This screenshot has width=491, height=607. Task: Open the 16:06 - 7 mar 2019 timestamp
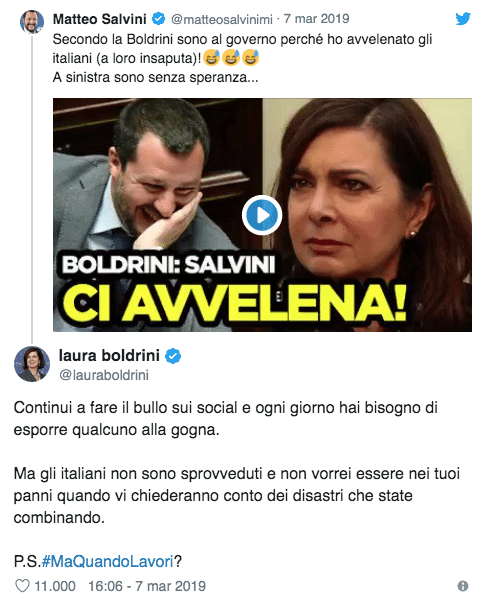coord(147,586)
